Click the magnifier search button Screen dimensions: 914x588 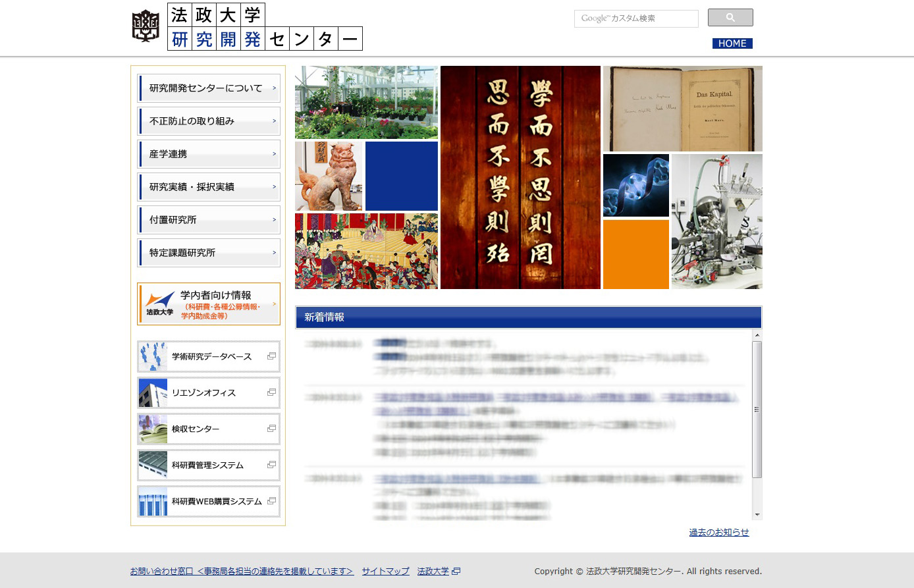click(x=730, y=18)
